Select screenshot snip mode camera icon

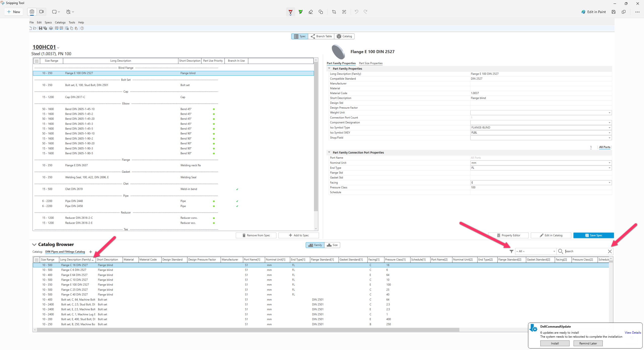coord(32,12)
